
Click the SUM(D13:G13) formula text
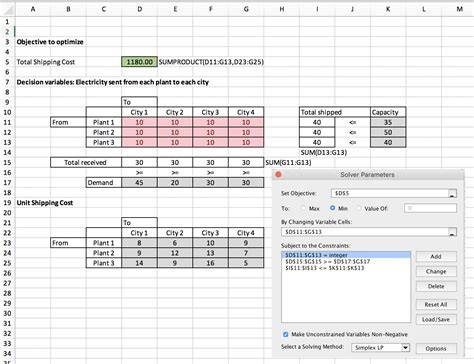(x=324, y=152)
